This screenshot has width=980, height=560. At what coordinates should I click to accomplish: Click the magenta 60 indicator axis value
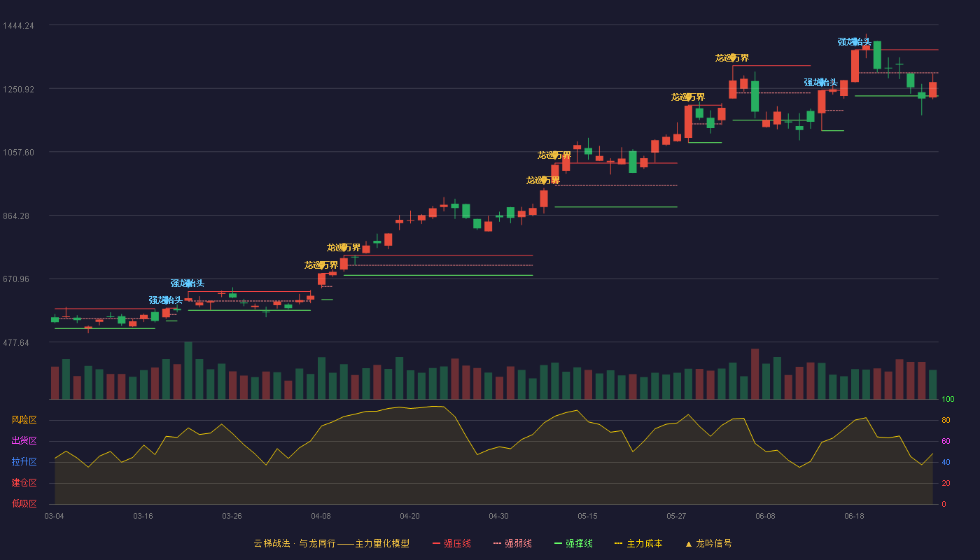coord(946,442)
